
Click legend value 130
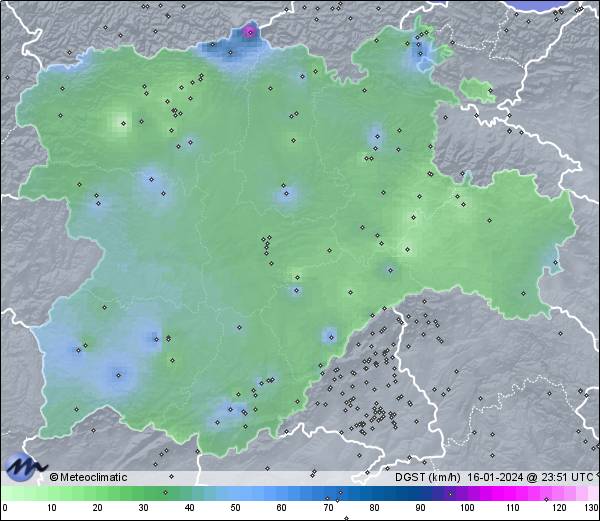coord(592,508)
